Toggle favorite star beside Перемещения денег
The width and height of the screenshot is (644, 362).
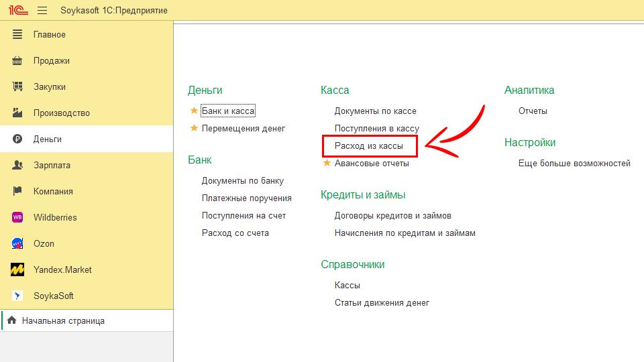point(194,128)
